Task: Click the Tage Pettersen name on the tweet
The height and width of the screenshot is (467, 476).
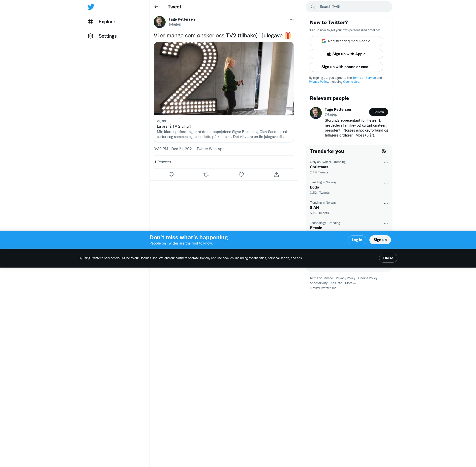Action: [182, 19]
